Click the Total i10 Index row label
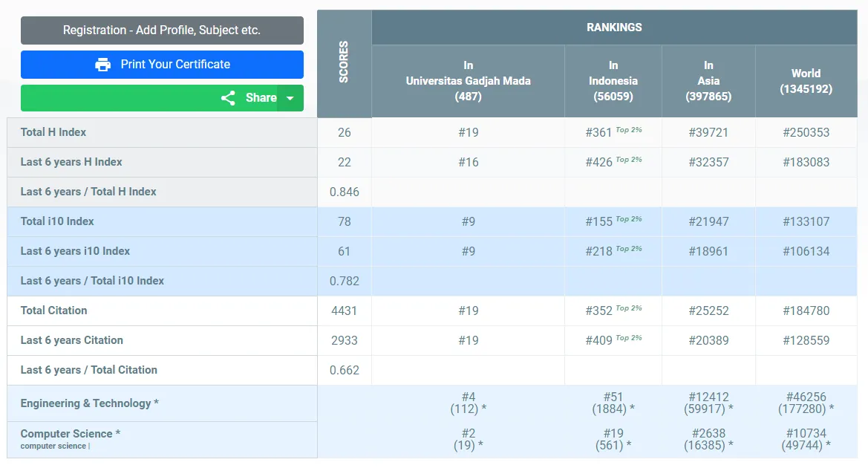 point(57,221)
